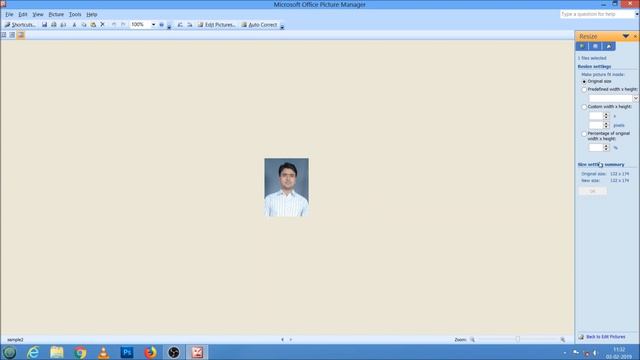Viewport: 640px width, 360px height.
Task: Expand toolbar options after zoom box
Action: (x=169, y=26)
